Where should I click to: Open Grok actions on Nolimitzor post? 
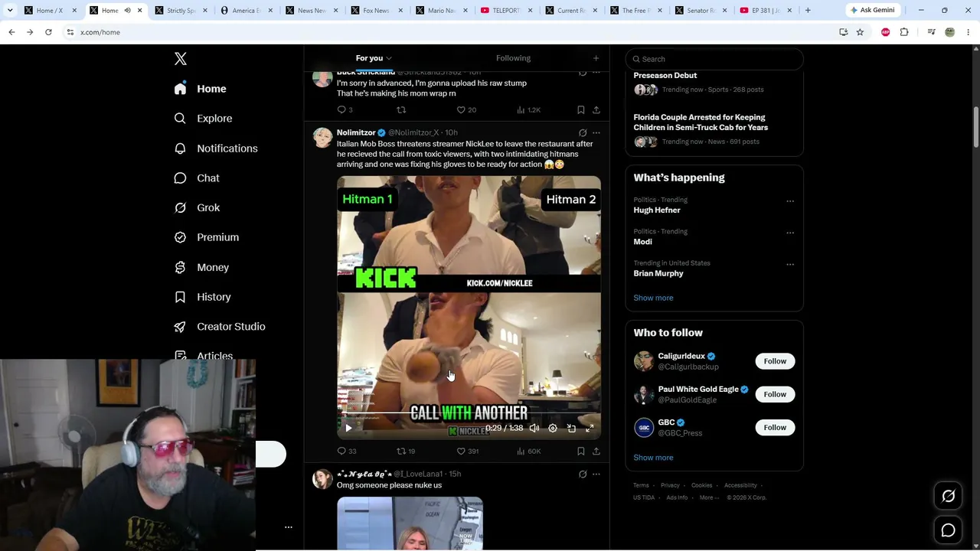click(583, 132)
